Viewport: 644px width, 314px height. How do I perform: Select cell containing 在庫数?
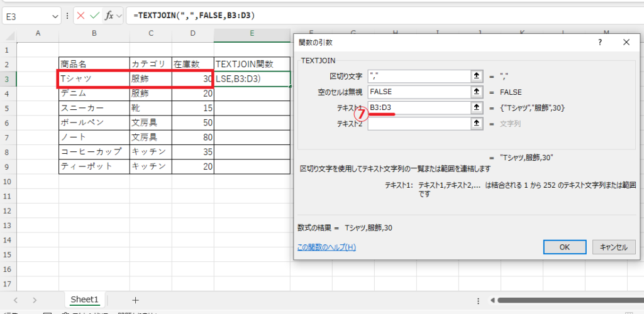point(193,64)
